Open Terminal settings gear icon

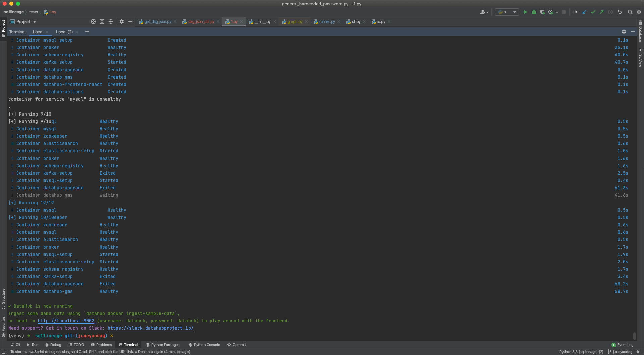click(x=624, y=32)
